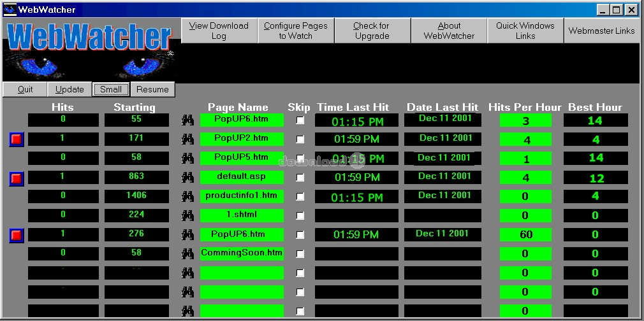The image size is (644, 321).
Task: Click Best Hour value 12
Action: (596, 177)
